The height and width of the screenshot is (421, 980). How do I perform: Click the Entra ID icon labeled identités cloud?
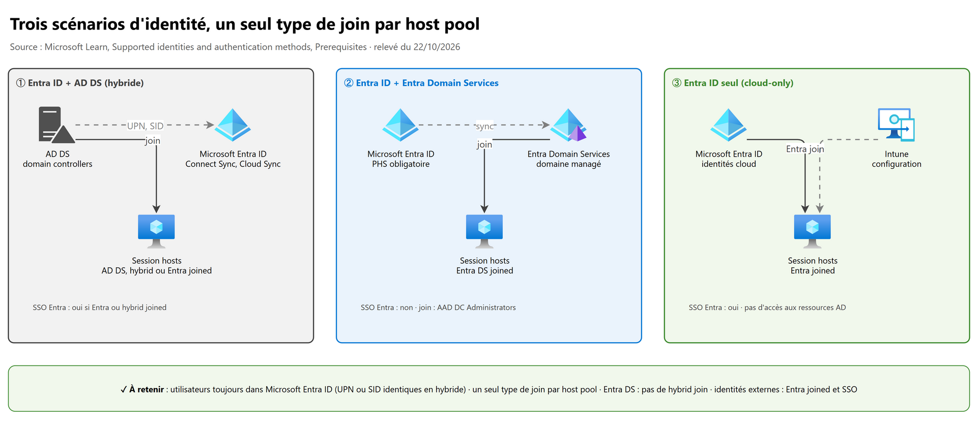[729, 125]
